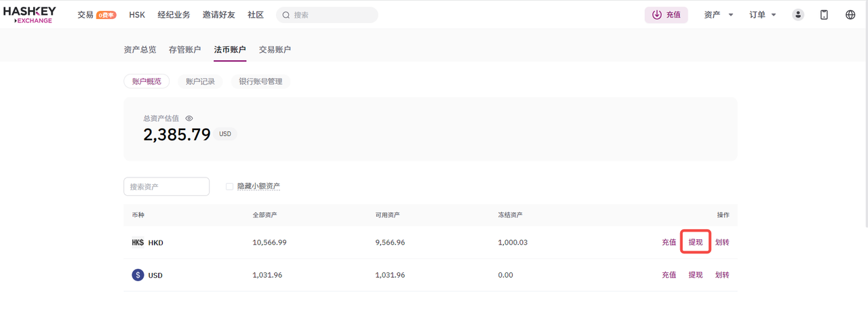Select the 账户记录 sub-tab
The image size is (868, 311).
click(x=200, y=81)
